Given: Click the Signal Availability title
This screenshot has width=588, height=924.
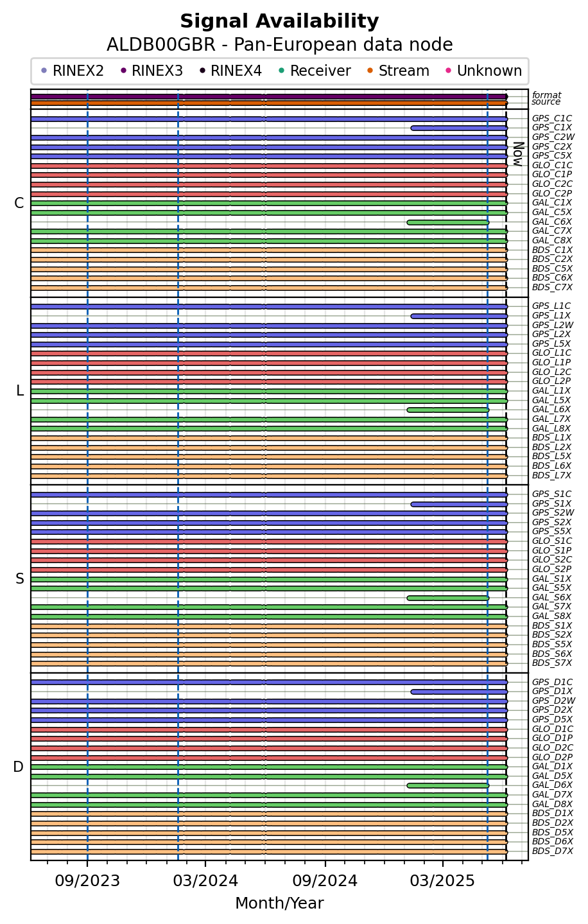Looking at the screenshot, I should [279, 22].
